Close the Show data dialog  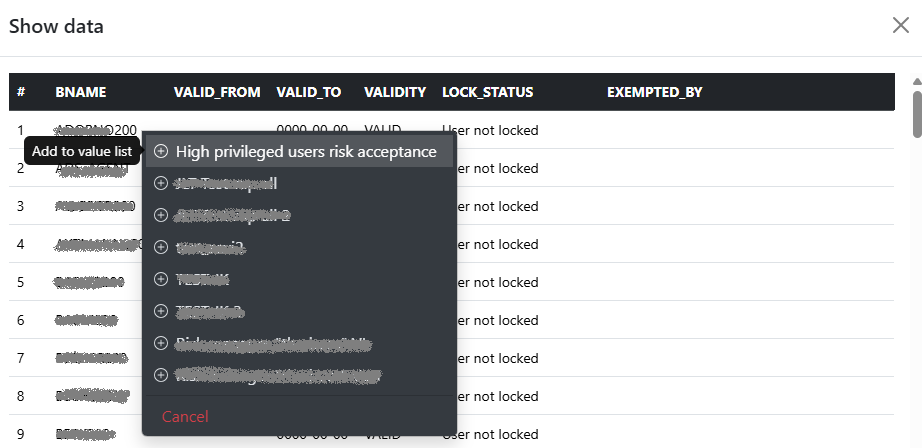click(x=900, y=26)
